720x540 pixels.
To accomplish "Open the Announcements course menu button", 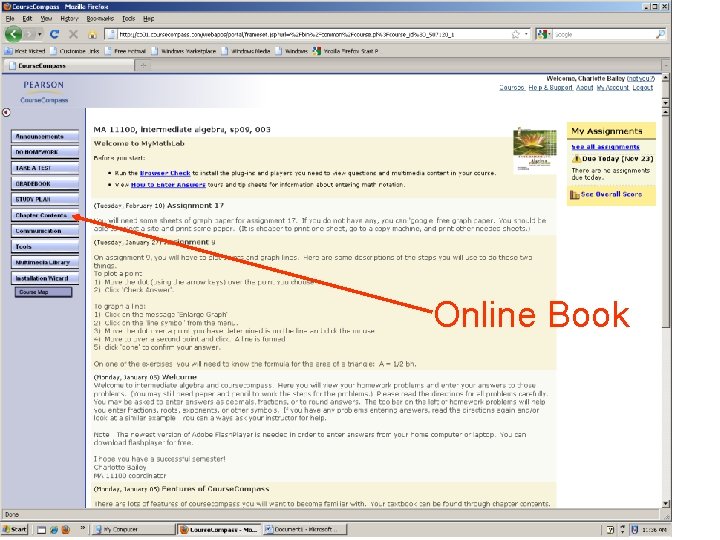I will tap(45, 136).
